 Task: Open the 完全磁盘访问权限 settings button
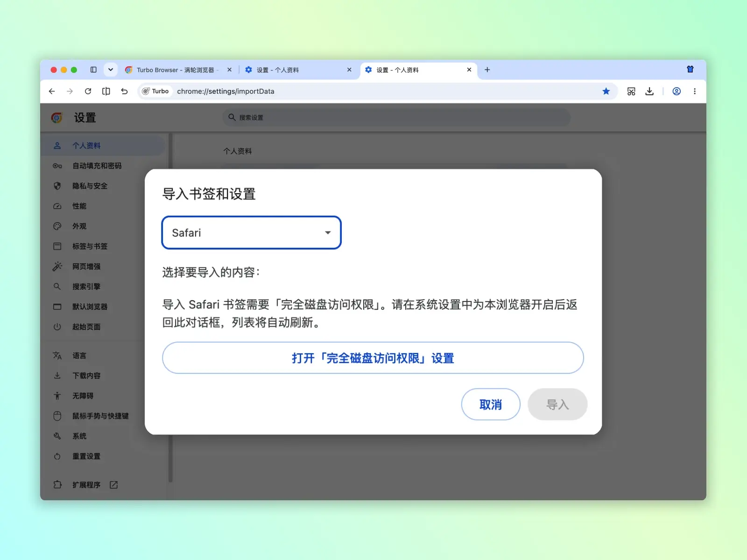tap(373, 358)
